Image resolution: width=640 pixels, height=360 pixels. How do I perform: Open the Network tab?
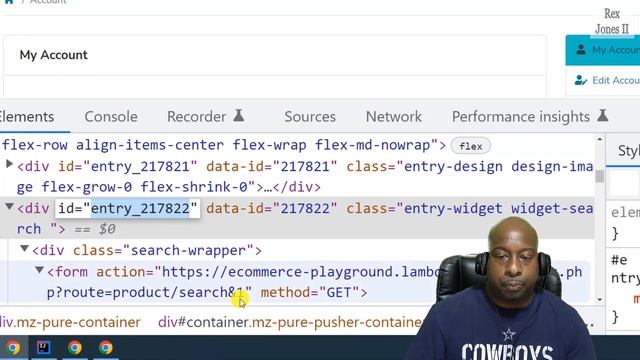393,117
